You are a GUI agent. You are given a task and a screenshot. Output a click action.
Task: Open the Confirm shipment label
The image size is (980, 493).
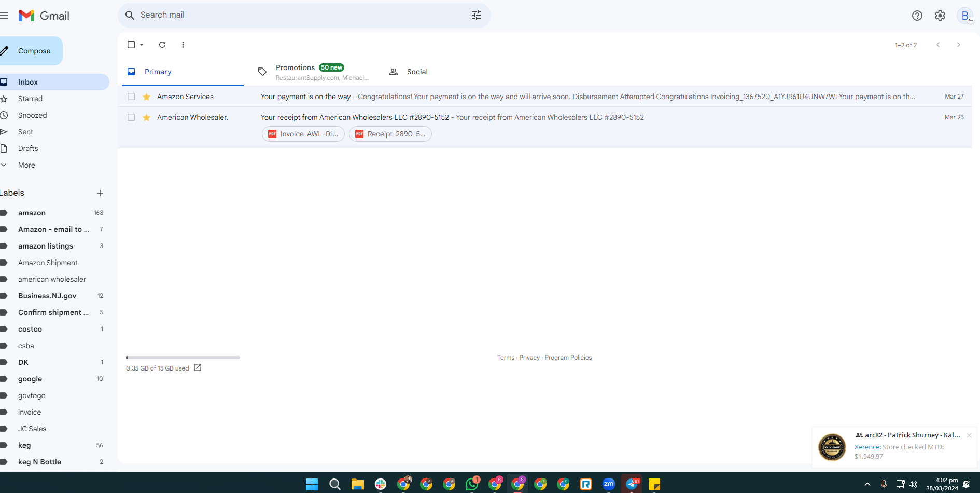point(54,312)
